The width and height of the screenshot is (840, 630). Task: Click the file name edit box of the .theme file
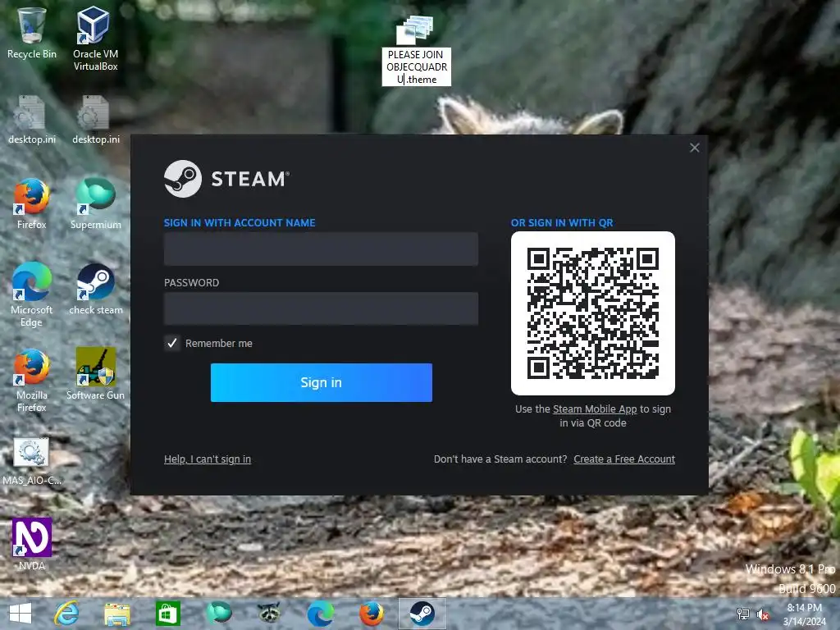coord(416,67)
